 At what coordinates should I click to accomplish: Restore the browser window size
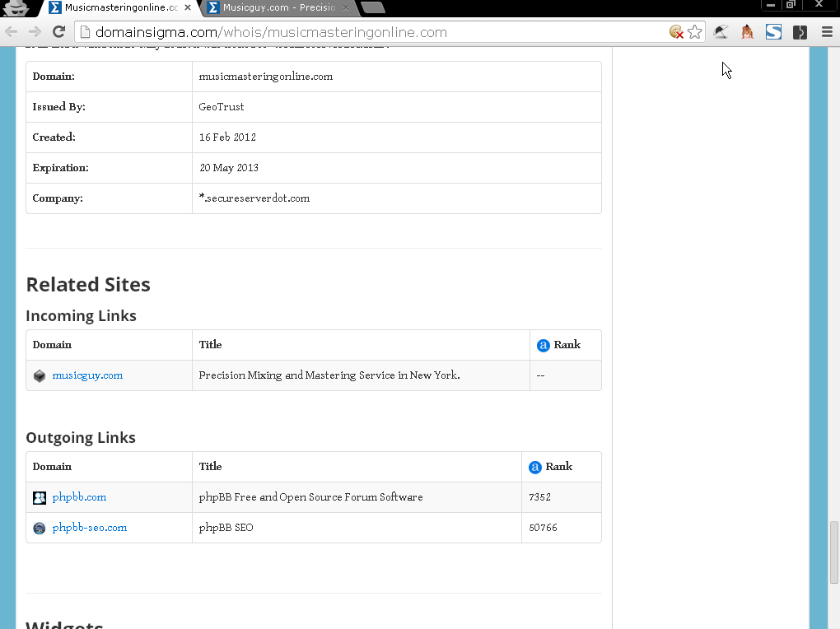(x=791, y=5)
